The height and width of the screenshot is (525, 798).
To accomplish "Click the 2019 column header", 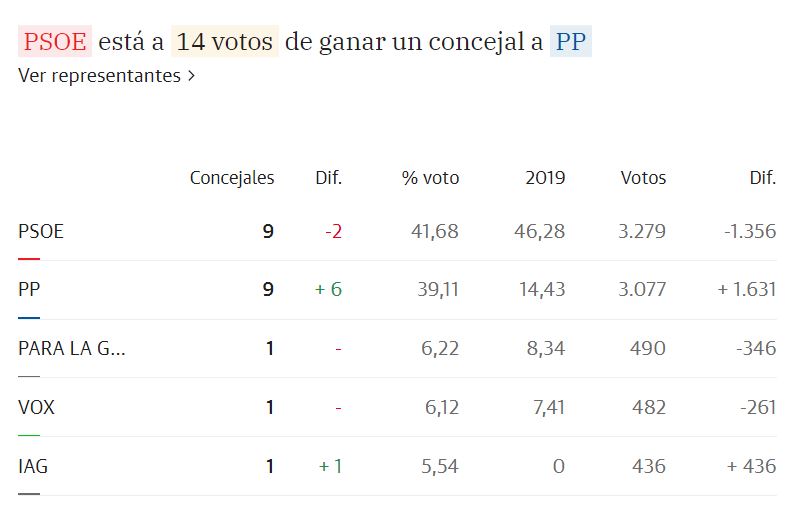I will [545, 178].
